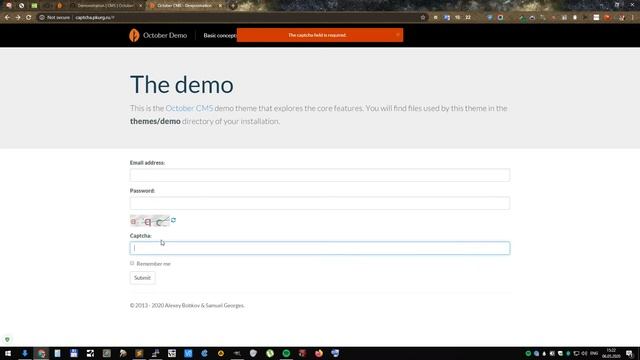Open the browser menu at far right
Viewport: 640px width, 360px height.
click(x=633, y=18)
